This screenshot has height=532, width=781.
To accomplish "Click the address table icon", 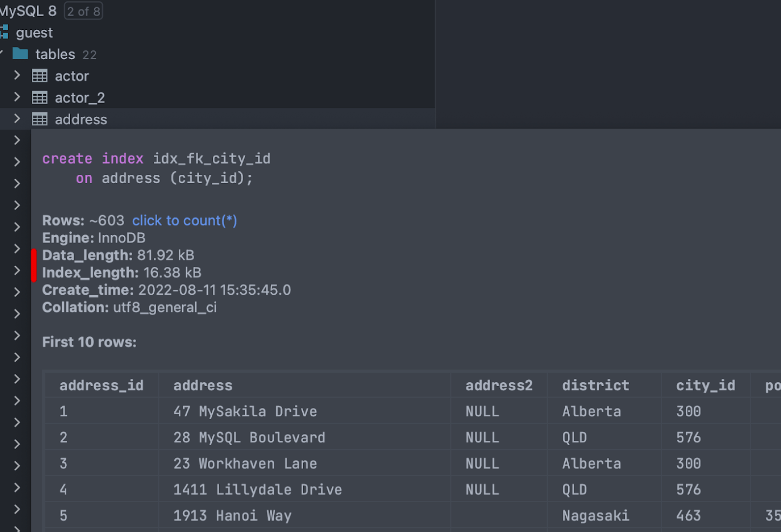I will (40, 119).
